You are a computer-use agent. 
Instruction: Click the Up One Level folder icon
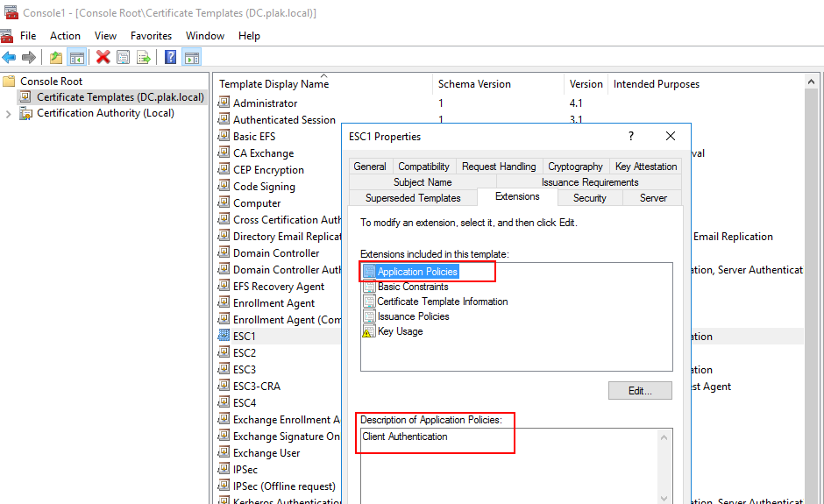click(56, 58)
